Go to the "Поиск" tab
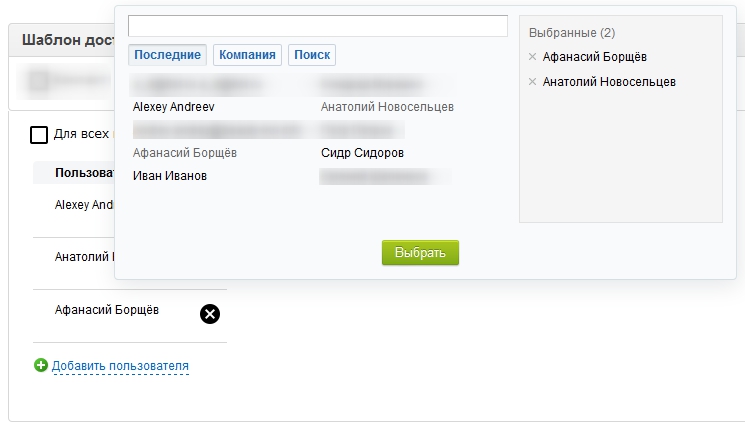 click(x=312, y=55)
